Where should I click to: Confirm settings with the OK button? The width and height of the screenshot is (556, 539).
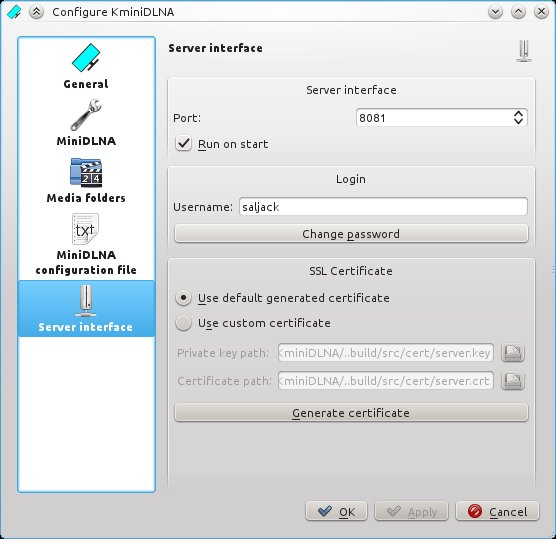tap(337, 511)
